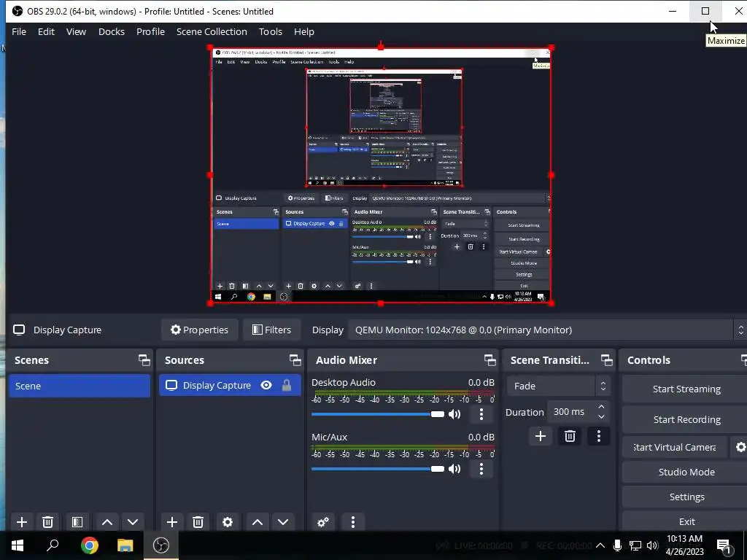Adjust Desktop Audio volume slider
Image resolution: width=747 pixels, height=560 pixels.
(x=377, y=414)
